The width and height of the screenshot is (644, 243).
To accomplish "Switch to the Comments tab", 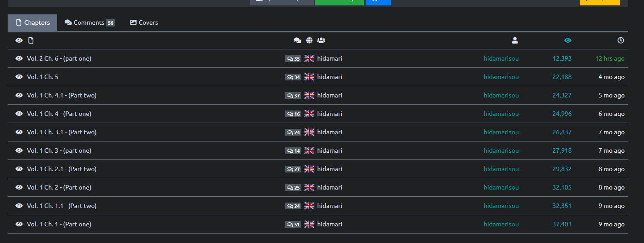I will click(89, 22).
